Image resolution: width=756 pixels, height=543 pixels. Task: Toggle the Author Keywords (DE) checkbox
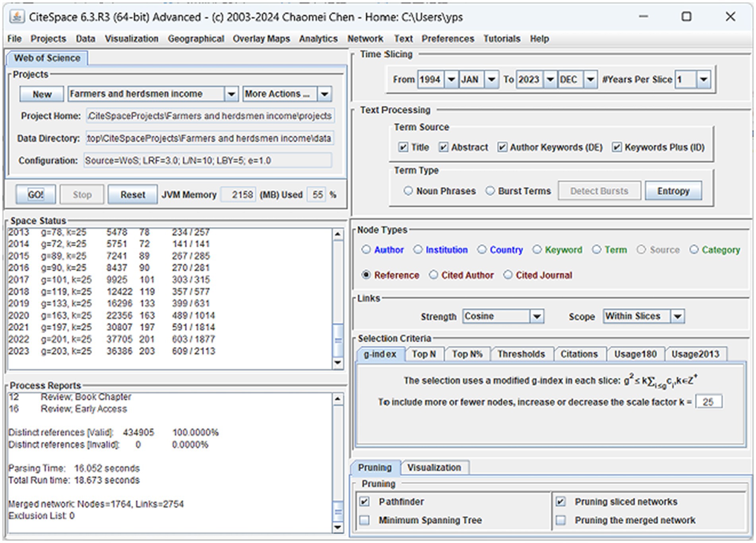(502, 147)
